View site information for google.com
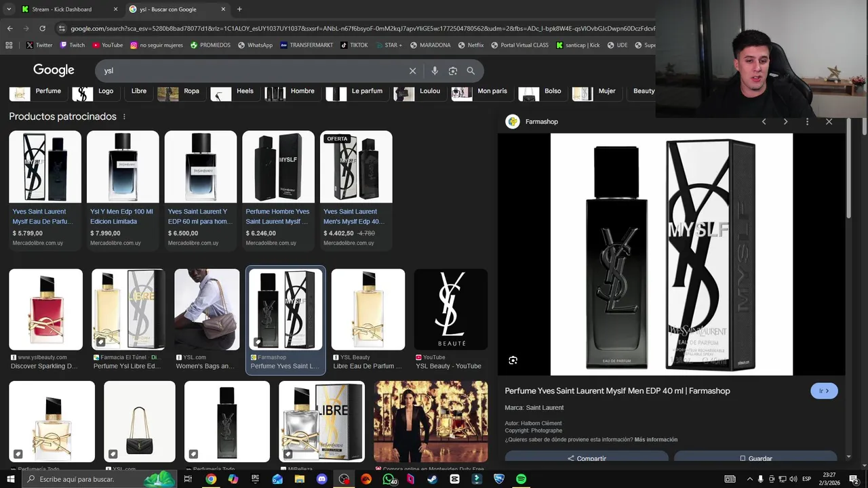 tap(62, 28)
